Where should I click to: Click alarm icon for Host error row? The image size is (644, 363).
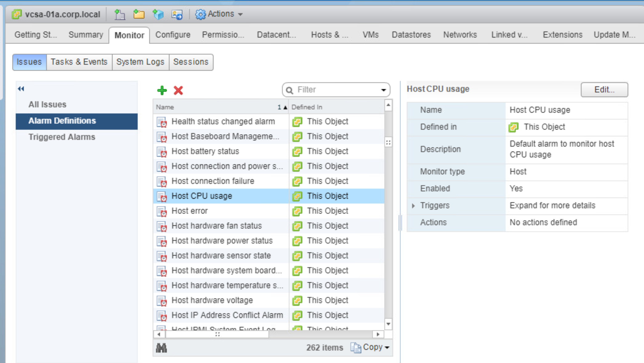click(162, 211)
